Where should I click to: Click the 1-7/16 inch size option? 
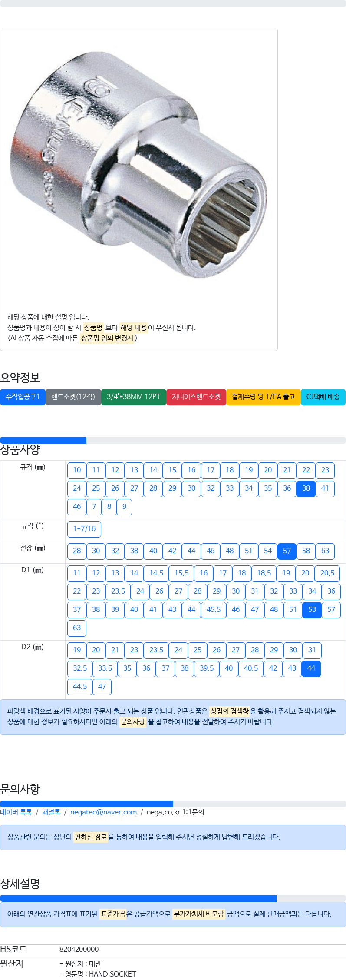(x=84, y=529)
